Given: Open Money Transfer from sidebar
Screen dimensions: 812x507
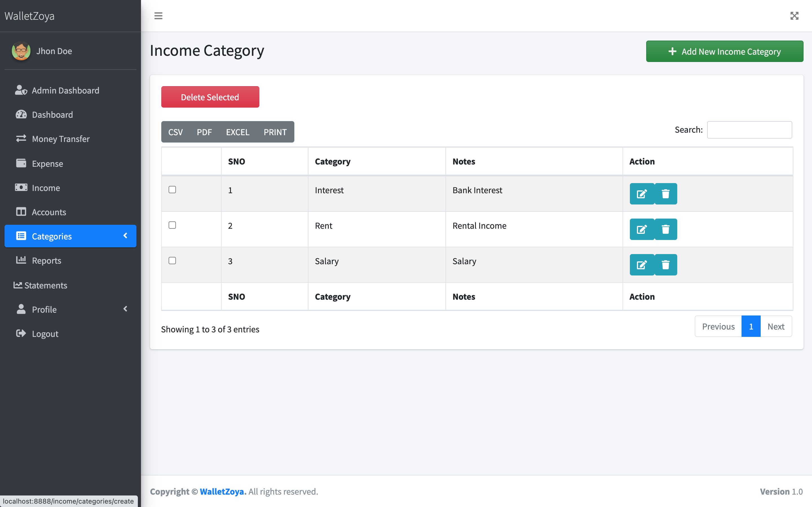Looking at the screenshot, I should tap(60, 139).
